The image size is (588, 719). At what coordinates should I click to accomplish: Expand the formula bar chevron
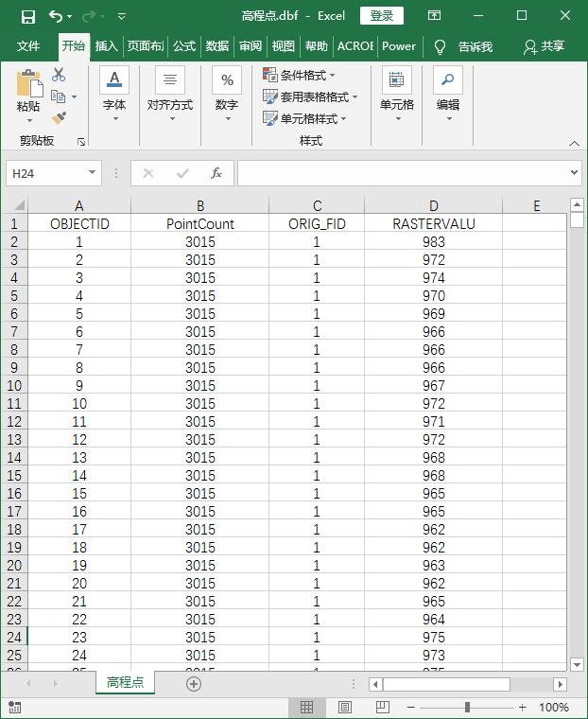[x=574, y=173]
